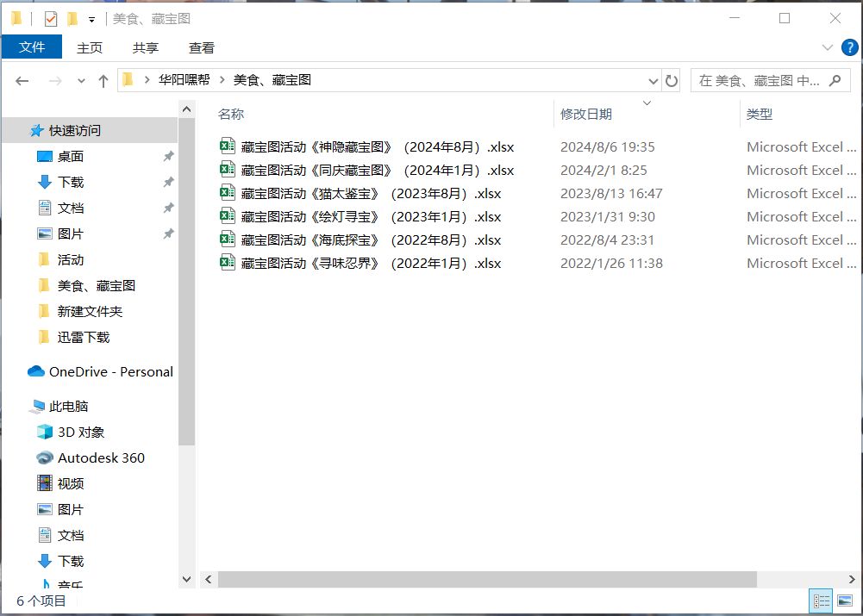Screen dimensions: 863x616
Task: Sort by the 类型 column header
Action: 760,114
